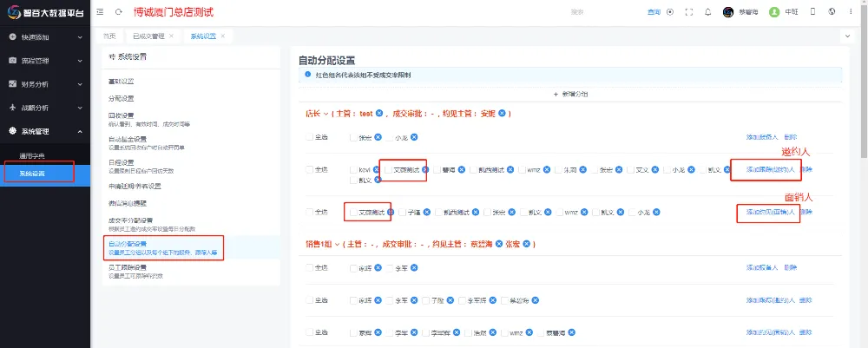Tick 全选 checkbox in first 店长 row

309,137
